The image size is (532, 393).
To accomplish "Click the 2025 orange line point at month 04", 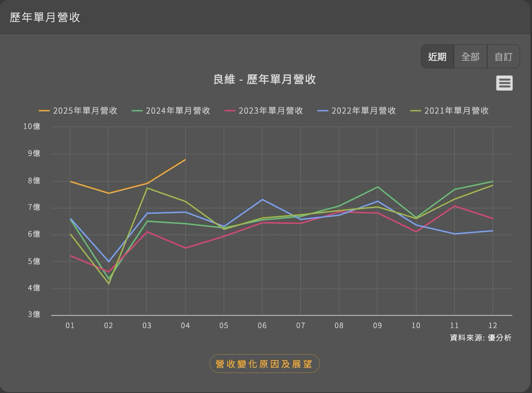I will tap(185, 160).
